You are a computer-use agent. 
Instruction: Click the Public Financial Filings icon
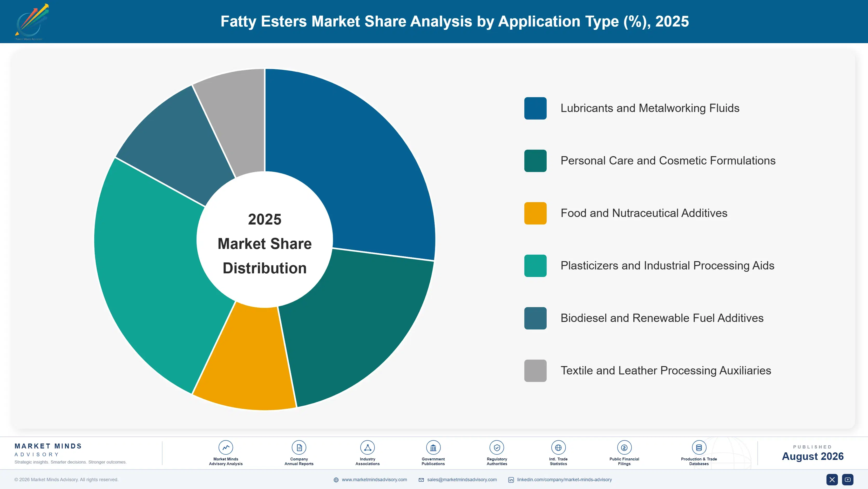coord(624,447)
